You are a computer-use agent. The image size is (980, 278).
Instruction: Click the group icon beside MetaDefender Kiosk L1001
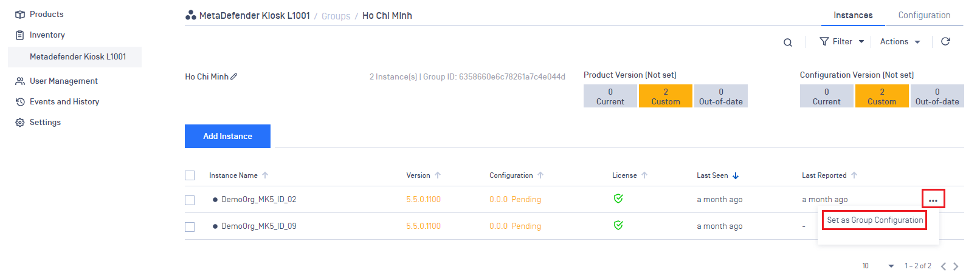click(x=191, y=15)
